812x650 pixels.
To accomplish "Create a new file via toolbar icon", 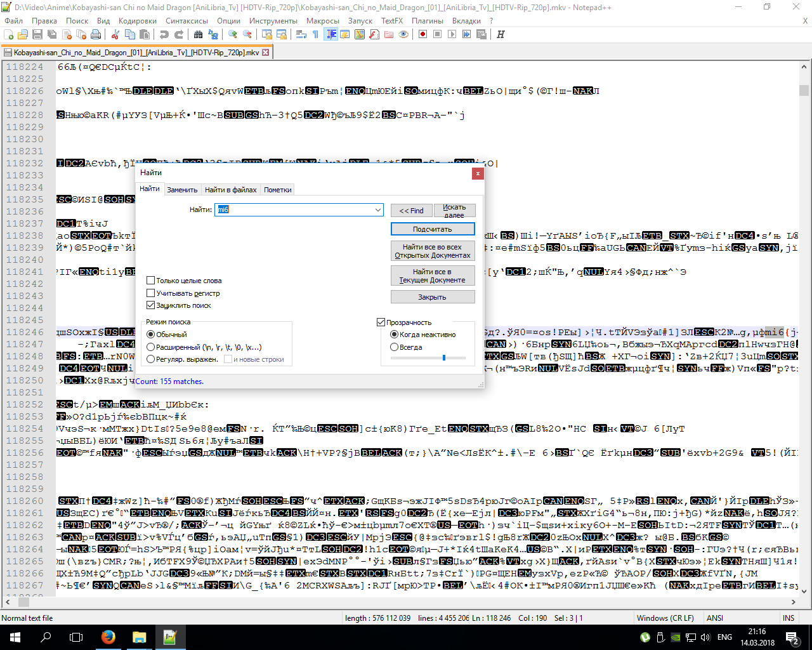I will click(x=9, y=34).
